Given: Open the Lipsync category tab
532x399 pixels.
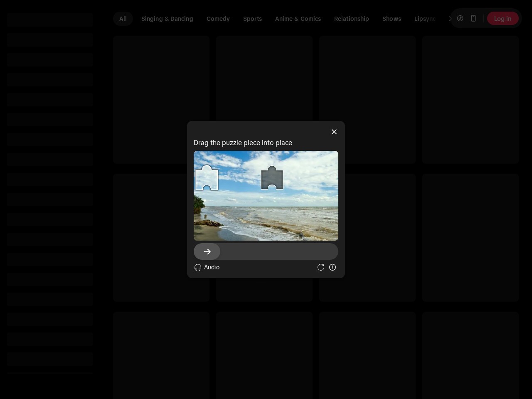Looking at the screenshot, I should pos(425,19).
